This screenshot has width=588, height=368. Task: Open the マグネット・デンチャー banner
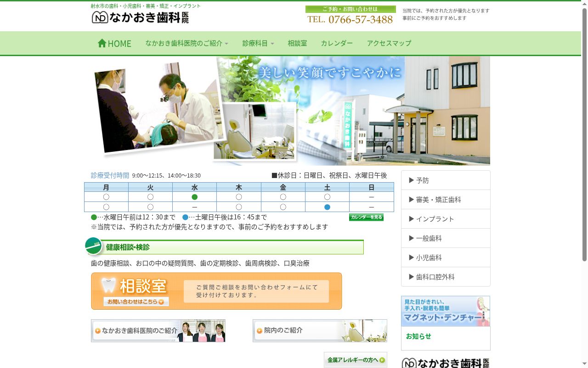click(446, 311)
